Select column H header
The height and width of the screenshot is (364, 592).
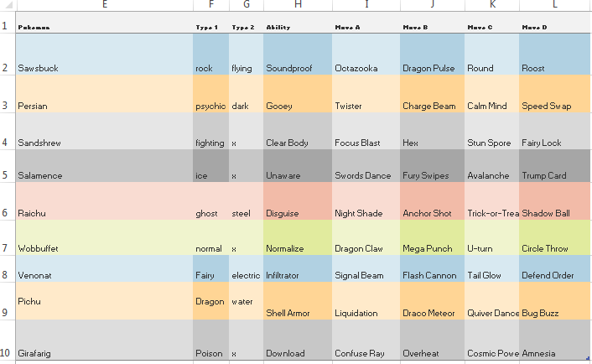click(x=298, y=4)
